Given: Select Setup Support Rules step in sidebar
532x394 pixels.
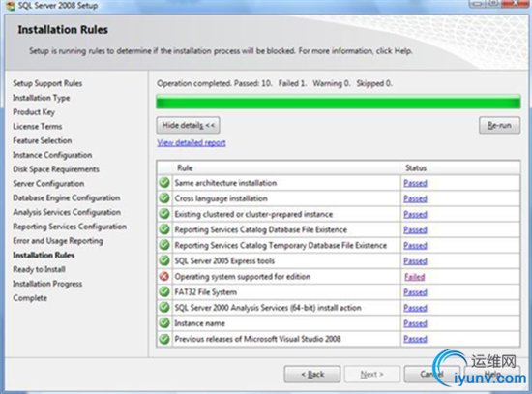Looking at the screenshot, I should point(47,83).
